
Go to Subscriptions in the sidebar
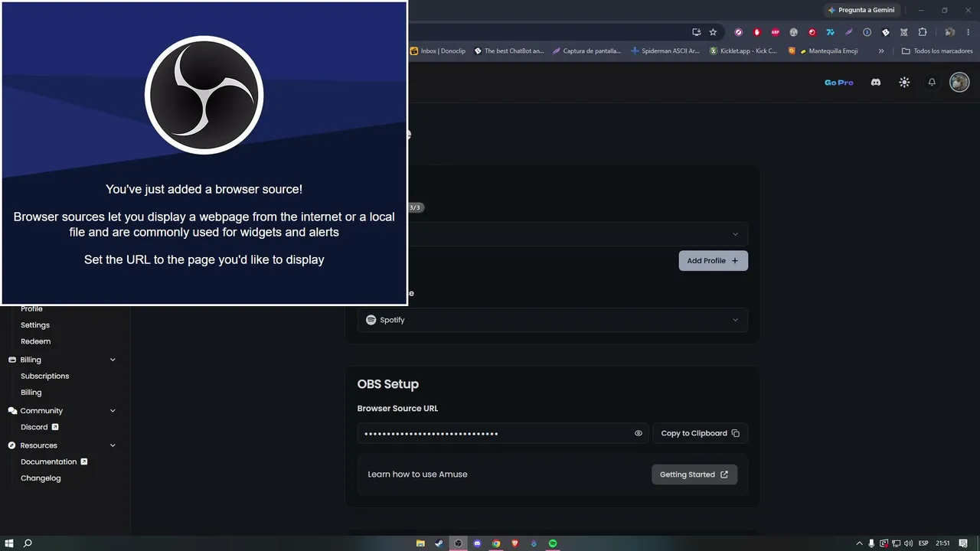pos(44,376)
